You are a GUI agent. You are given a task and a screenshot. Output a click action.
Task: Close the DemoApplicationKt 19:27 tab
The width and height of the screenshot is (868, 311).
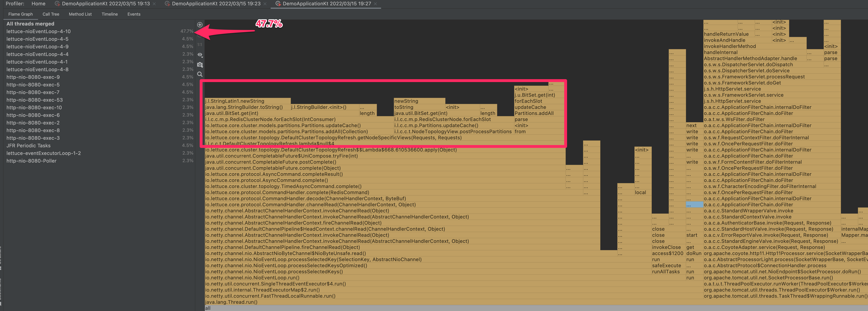point(375,4)
